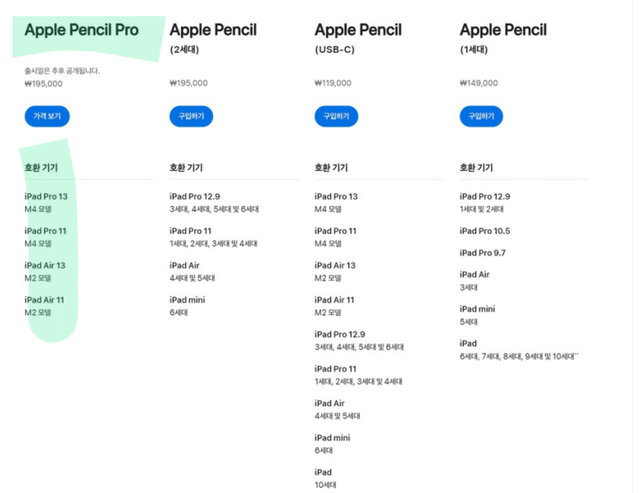Click iPad Air 3세대 in the 1세대 column
The height and width of the screenshot is (493, 640).
pyautogui.click(x=475, y=280)
